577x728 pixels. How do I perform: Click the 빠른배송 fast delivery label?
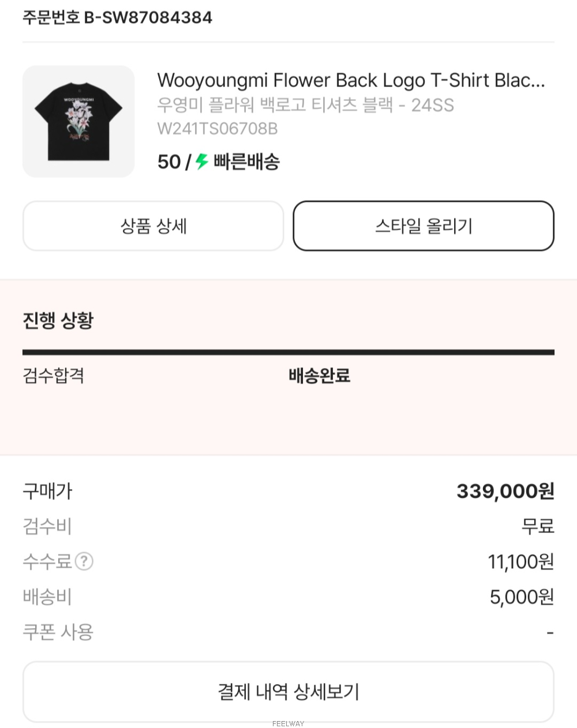click(247, 162)
